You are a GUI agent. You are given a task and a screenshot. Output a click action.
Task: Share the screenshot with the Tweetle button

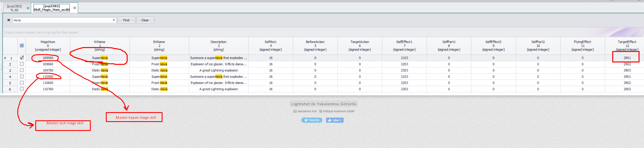tap(311, 120)
